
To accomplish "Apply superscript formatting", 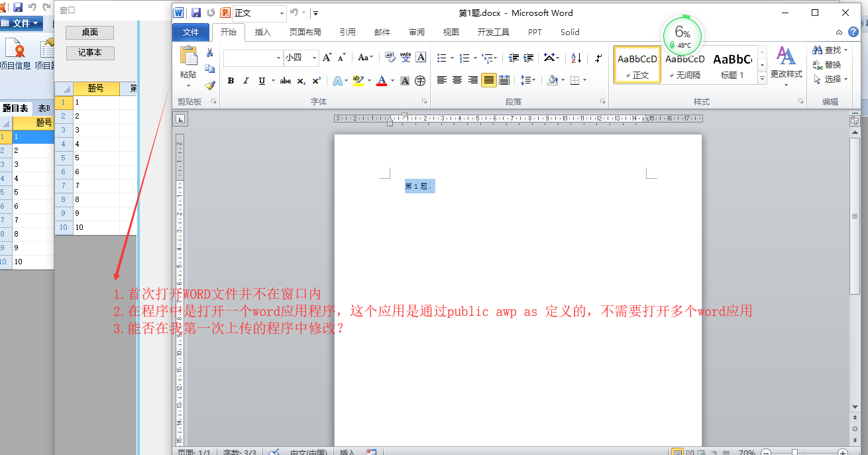I will point(317,81).
